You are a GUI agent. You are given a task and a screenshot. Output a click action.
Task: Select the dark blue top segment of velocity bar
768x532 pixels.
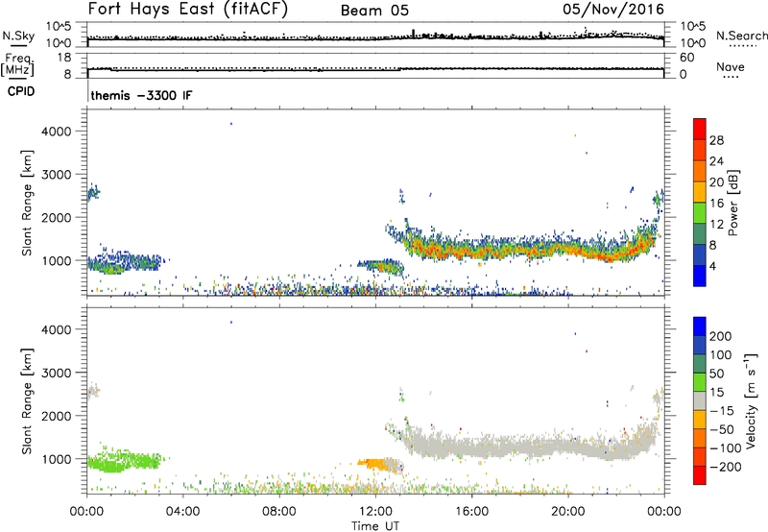point(700,326)
